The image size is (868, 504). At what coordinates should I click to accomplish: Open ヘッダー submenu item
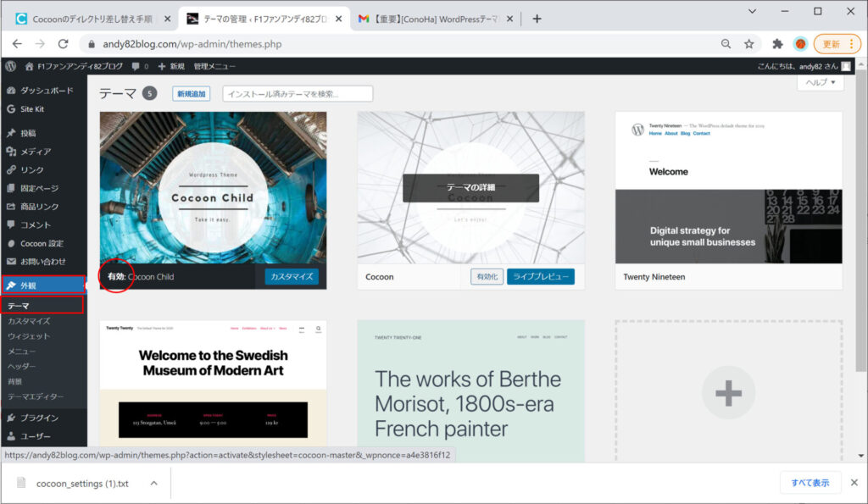tap(21, 366)
